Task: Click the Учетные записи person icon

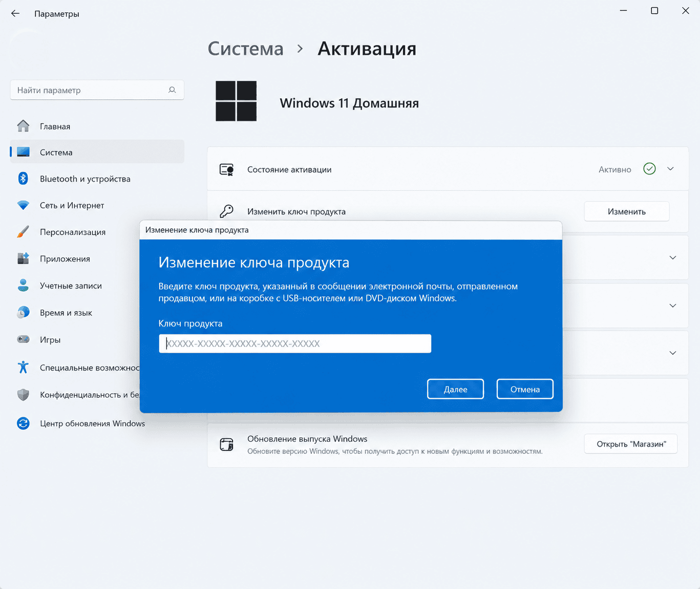Action: pyautogui.click(x=23, y=285)
